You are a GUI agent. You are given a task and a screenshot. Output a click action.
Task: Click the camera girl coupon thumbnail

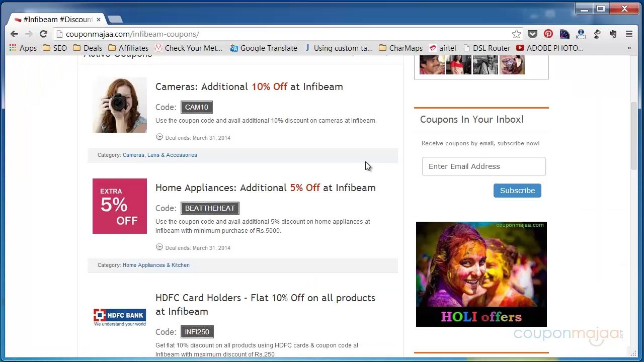tap(120, 105)
